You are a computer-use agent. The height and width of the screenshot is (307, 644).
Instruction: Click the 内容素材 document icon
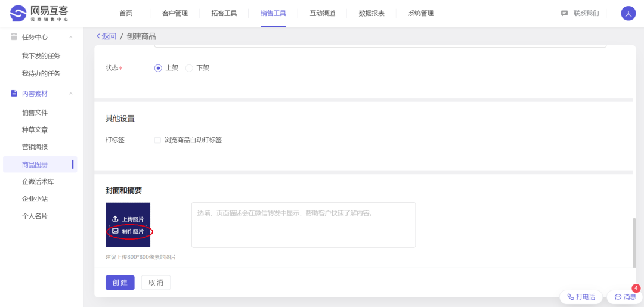tap(14, 94)
